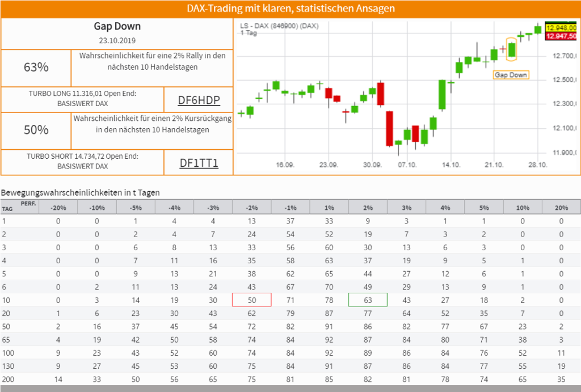Click the red 12.947,50 price tag

[561, 36]
